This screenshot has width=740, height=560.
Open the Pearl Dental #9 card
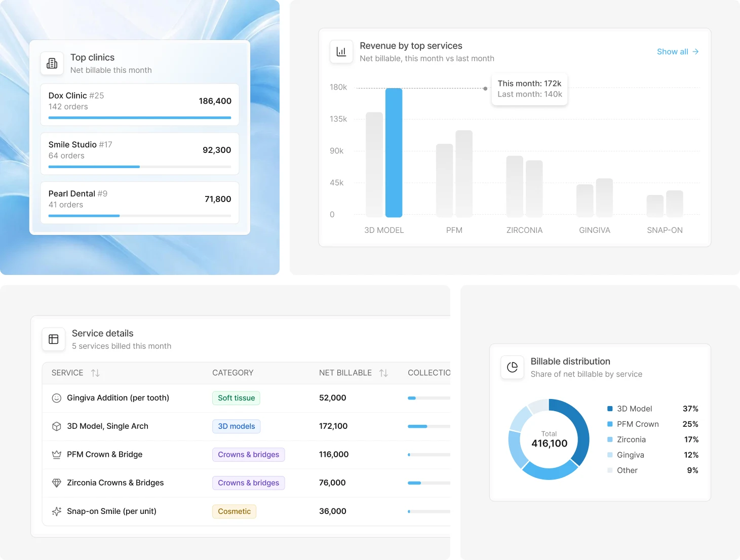click(140, 203)
